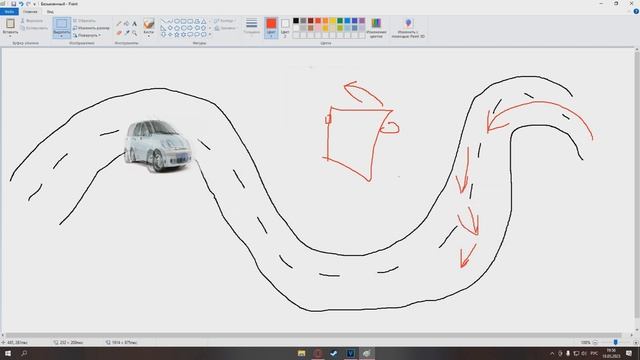Viewport: 640px width, 360px height.
Task: Click the Crop image button
Action: coord(84,20)
